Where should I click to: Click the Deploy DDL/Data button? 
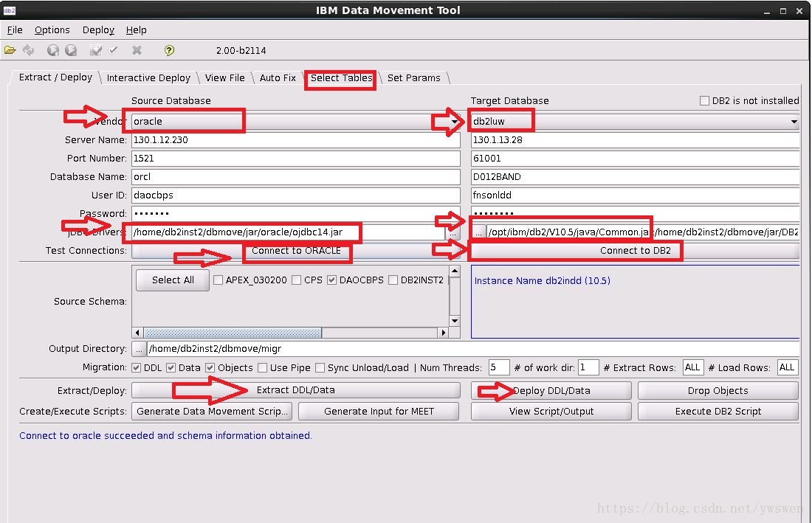pyautogui.click(x=551, y=390)
